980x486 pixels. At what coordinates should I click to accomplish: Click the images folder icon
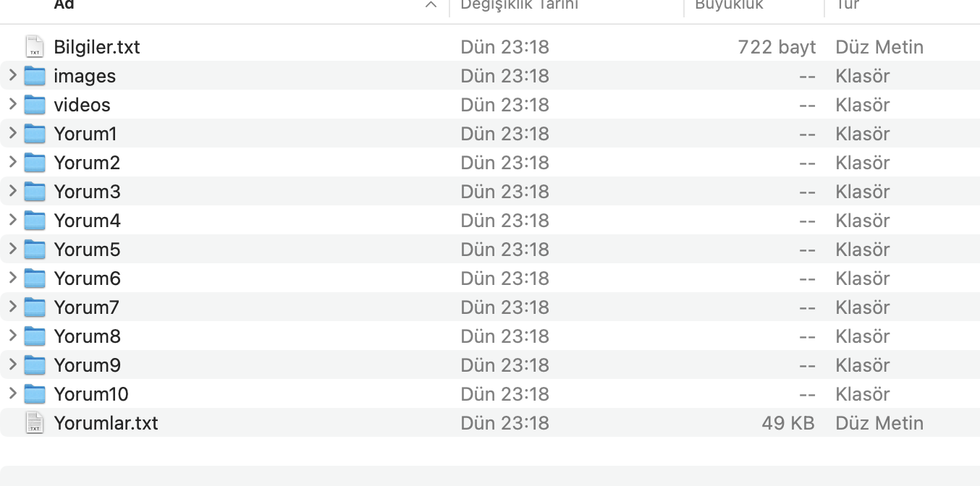pos(35,75)
